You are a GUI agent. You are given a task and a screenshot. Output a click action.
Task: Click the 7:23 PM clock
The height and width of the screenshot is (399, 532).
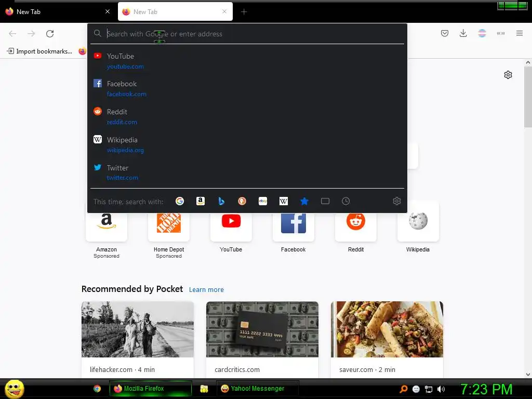pyautogui.click(x=486, y=390)
